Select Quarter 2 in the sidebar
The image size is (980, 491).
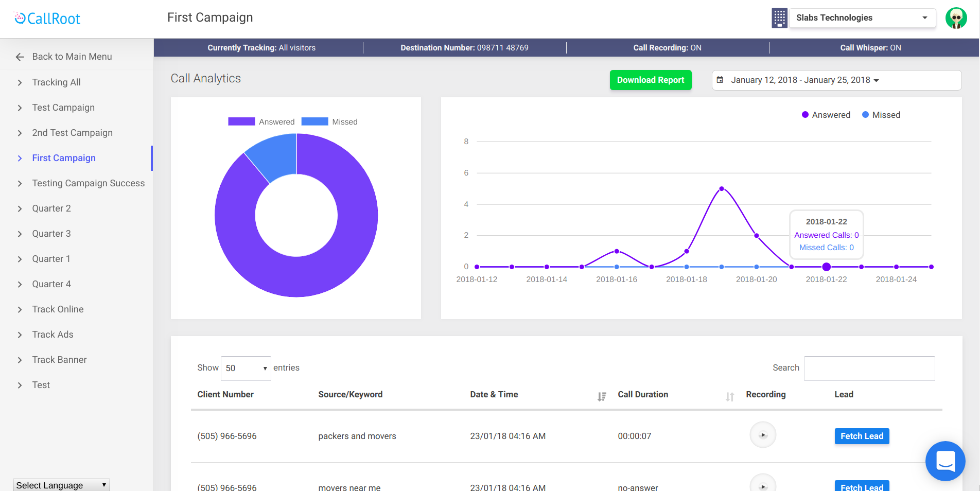coord(51,208)
